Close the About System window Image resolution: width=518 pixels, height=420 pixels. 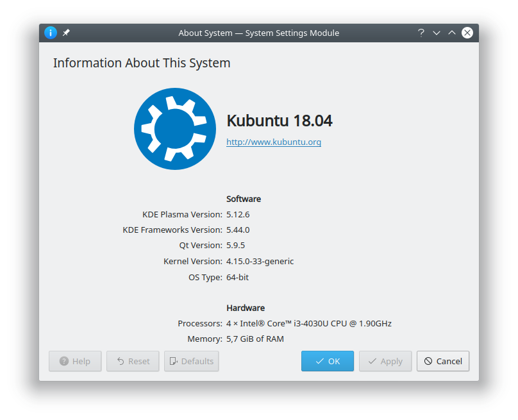467,33
